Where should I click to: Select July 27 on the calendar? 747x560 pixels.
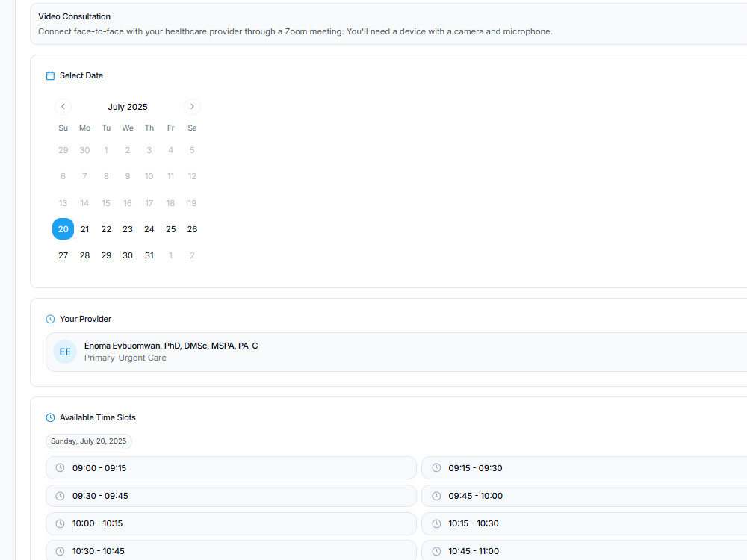tap(63, 255)
